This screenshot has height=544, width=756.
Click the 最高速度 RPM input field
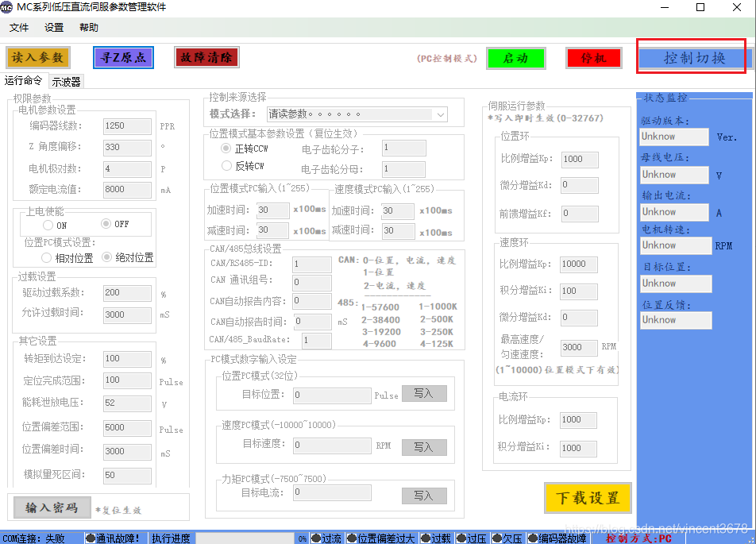coord(579,348)
